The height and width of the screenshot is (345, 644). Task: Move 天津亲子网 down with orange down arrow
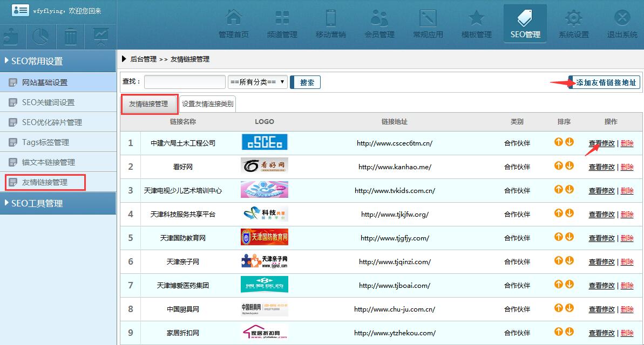point(570,261)
